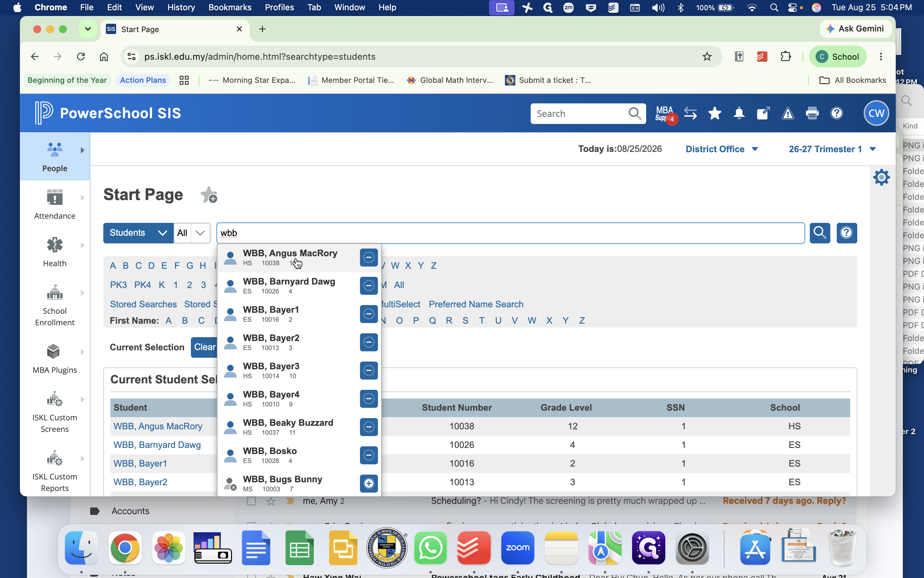Open Chrome tab search dropdown

coord(88,29)
